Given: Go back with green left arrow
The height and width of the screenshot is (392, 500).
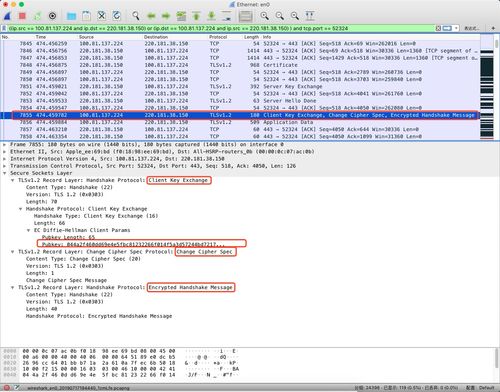Looking at the screenshot, I should (x=151, y=16).
